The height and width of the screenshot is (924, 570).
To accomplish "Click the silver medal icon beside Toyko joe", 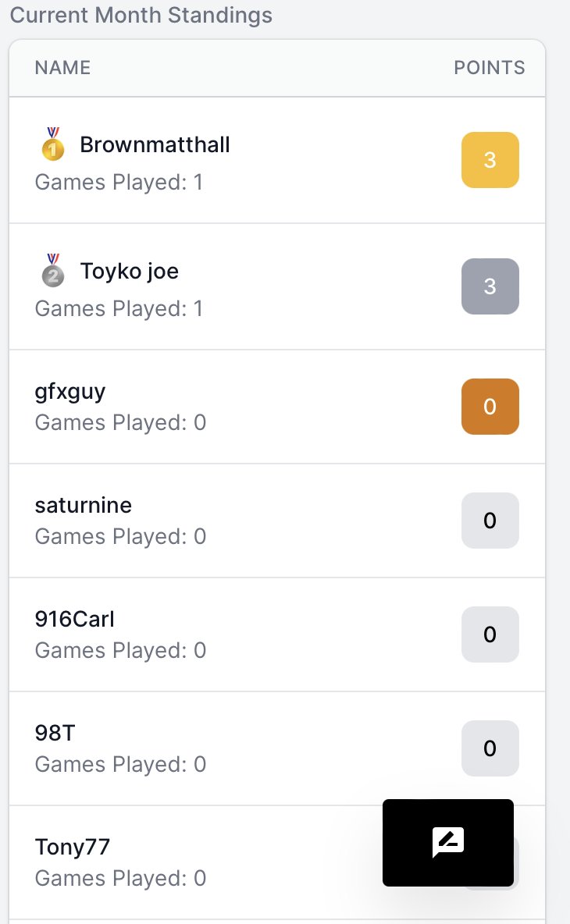I will pos(53,271).
